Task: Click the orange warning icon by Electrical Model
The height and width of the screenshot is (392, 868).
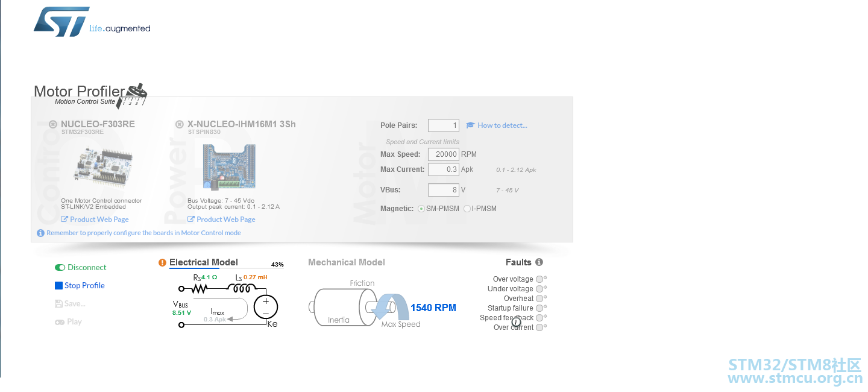Action: pyautogui.click(x=162, y=262)
